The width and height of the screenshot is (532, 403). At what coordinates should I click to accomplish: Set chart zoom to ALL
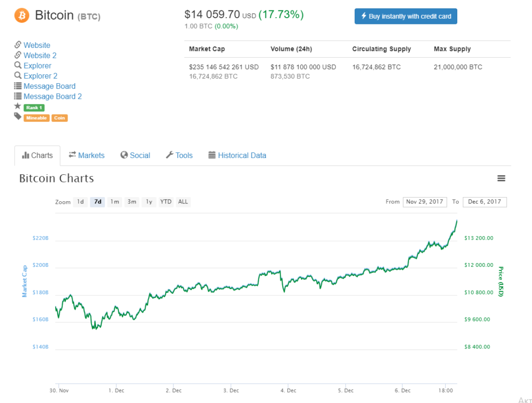coord(183,202)
